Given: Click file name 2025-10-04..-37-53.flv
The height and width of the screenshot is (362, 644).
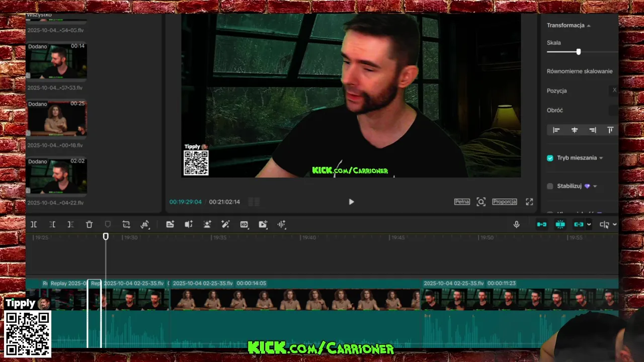Looking at the screenshot, I should (x=55, y=87).
